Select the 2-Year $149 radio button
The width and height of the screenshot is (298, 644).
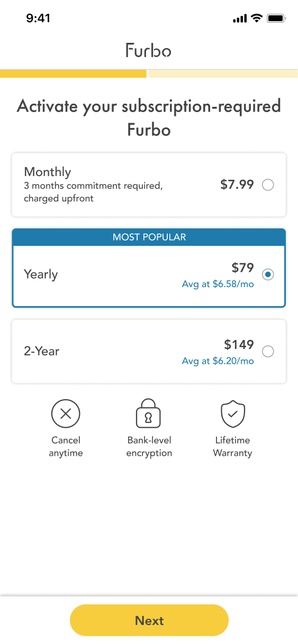click(x=268, y=352)
